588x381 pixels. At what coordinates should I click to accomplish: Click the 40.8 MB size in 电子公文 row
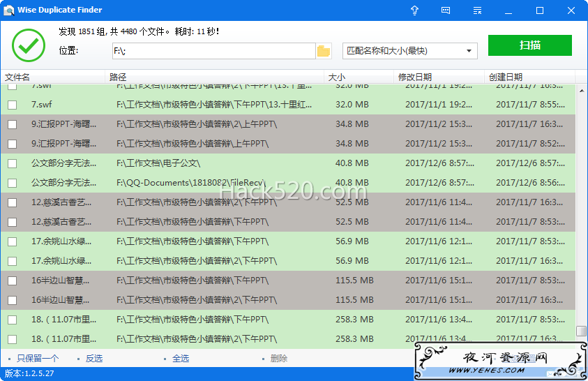pyautogui.click(x=352, y=163)
